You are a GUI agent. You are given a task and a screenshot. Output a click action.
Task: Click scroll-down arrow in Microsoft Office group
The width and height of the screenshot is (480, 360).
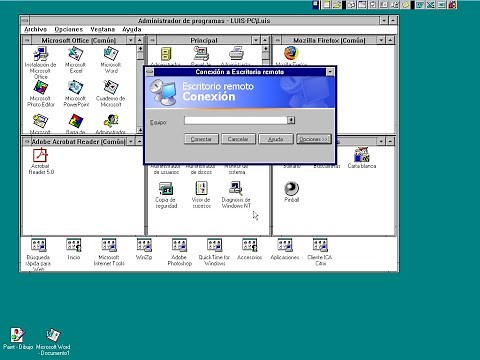140,130
